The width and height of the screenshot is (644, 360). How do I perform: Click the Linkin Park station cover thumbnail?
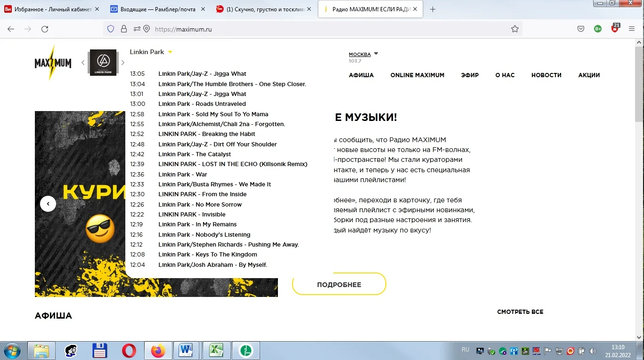[103, 63]
